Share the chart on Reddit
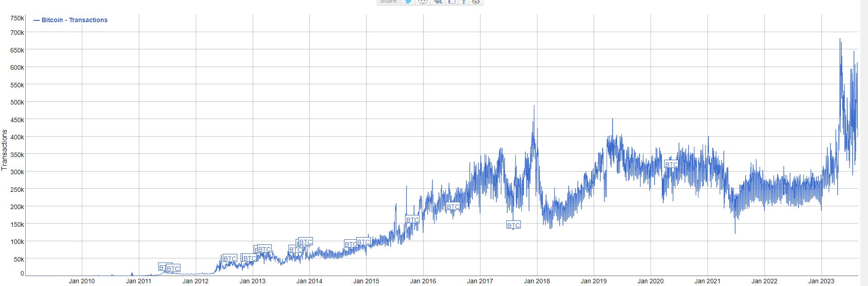The image size is (868, 286). point(423,2)
